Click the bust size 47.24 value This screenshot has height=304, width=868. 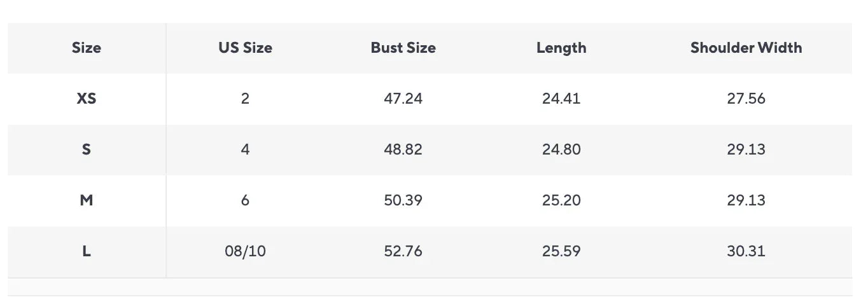[403, 99]
